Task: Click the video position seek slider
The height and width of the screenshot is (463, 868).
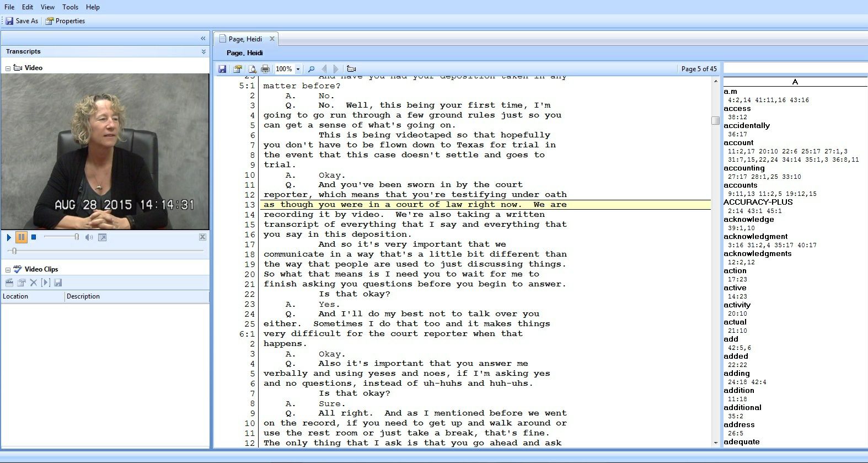Action: [15, 251]
